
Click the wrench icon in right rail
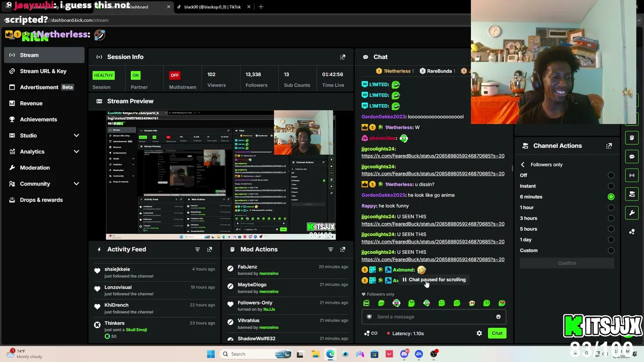[x=632, y=213]
